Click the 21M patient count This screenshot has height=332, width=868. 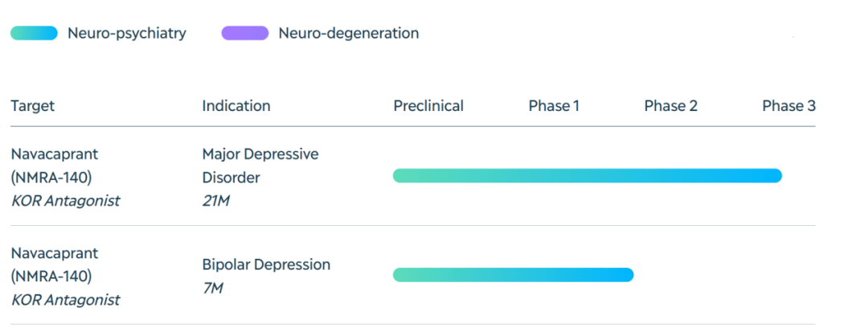coord(216,201)
